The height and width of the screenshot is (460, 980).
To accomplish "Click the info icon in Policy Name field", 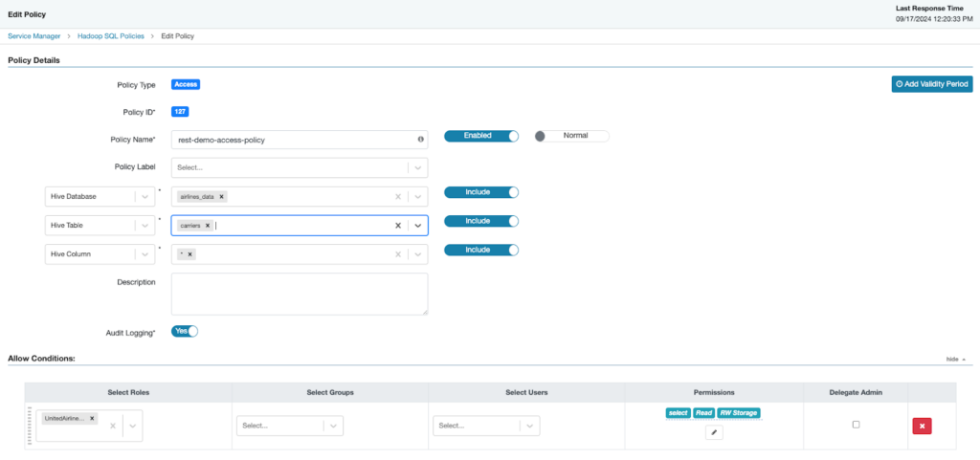I will (420, 139).
